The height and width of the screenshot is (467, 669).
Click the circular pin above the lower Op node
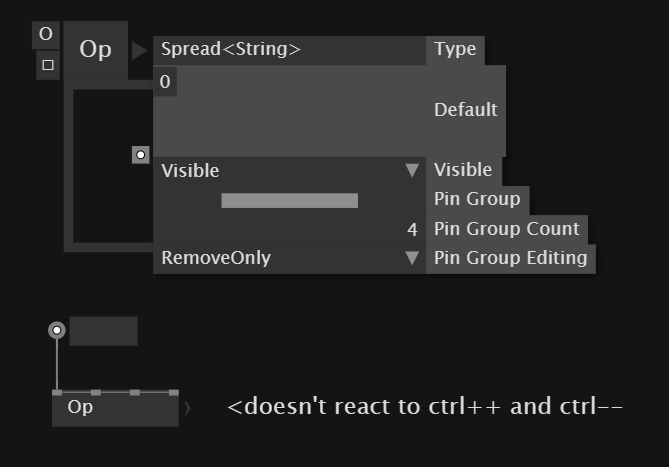point(57,330)
